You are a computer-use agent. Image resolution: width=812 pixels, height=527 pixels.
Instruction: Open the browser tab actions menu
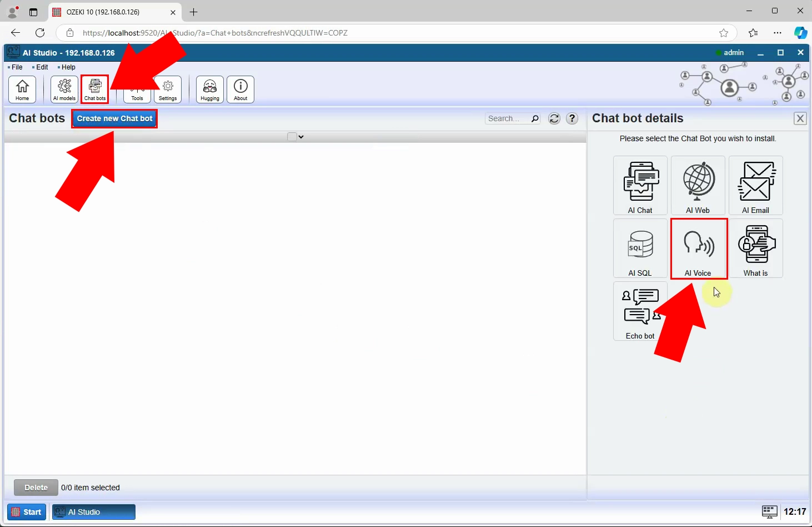(33, 12)
